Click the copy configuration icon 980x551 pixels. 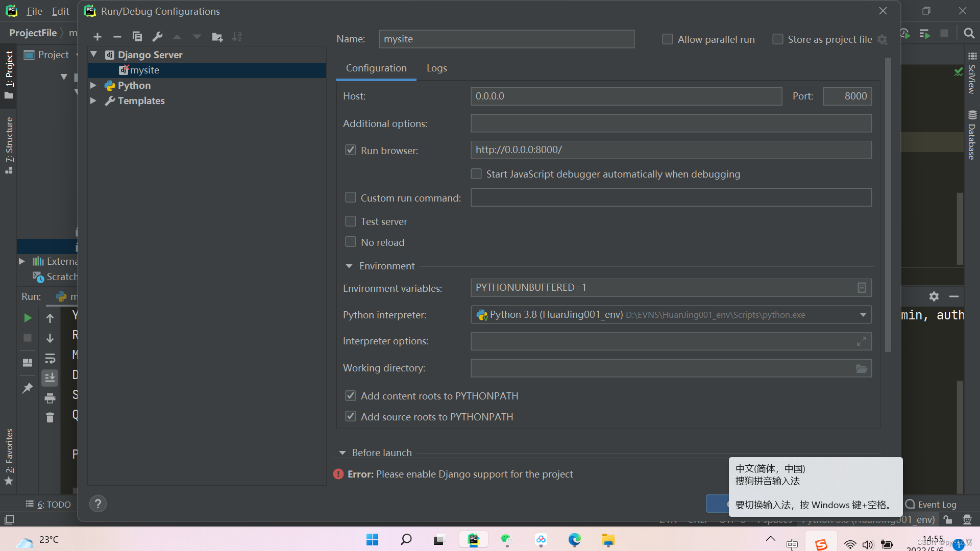click(x=137, y=37)
